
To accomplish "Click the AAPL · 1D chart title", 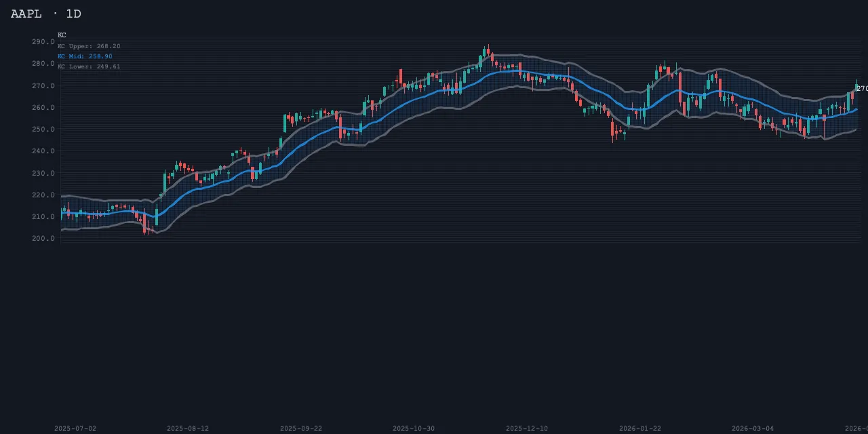I will (46, 14).
